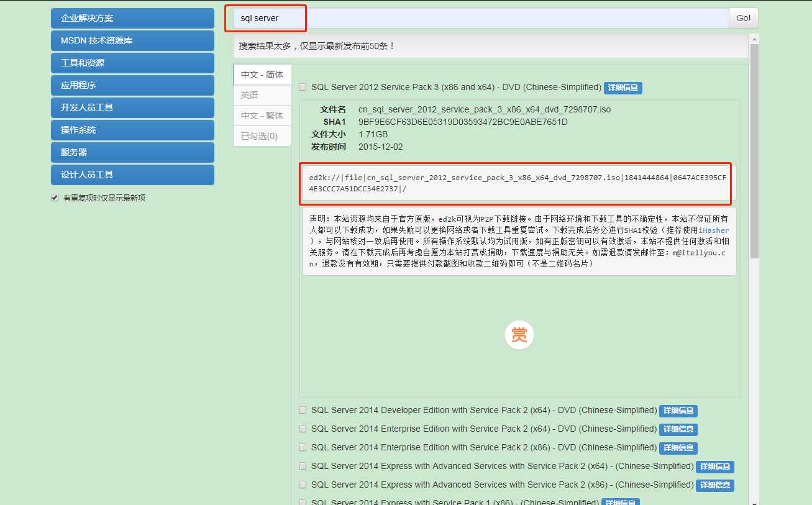Click SQL Server 2014 Developer Edition title
This screenshot has width=812, height=505.
484,410
